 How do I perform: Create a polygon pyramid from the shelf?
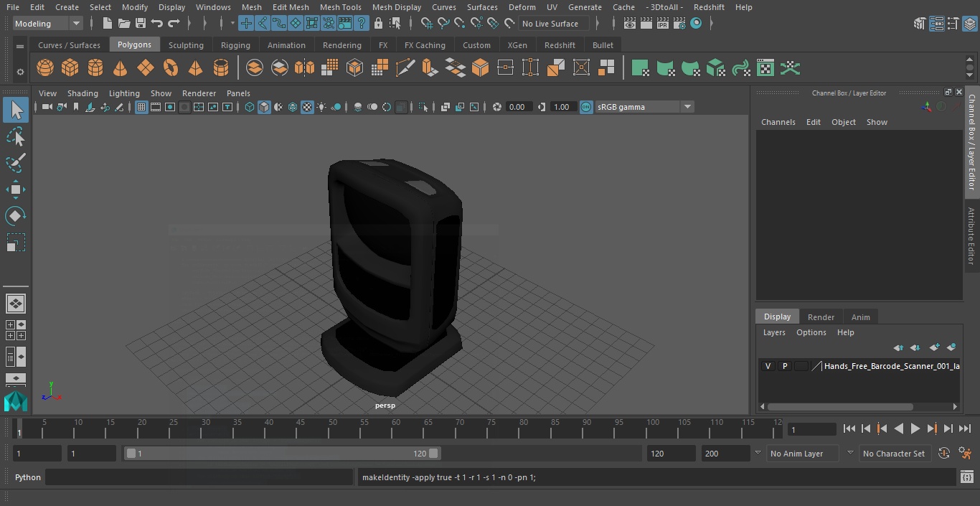pyautogui.click(x=195, y=68)
